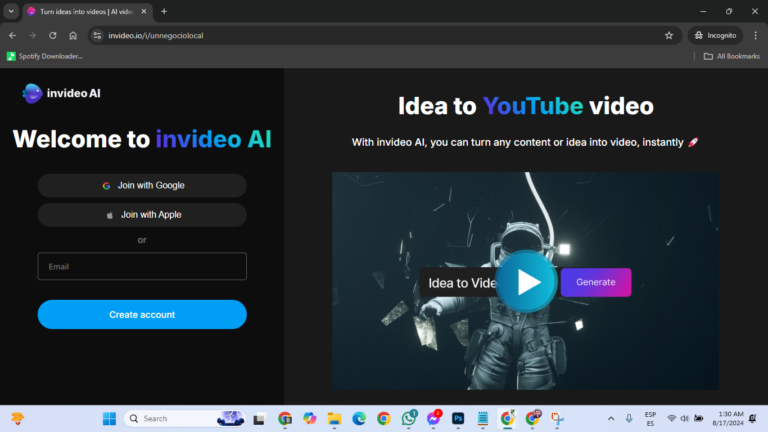Open notification bell in taskbar
The height and width of the screenshot is (432, 768).
[753, 419]
